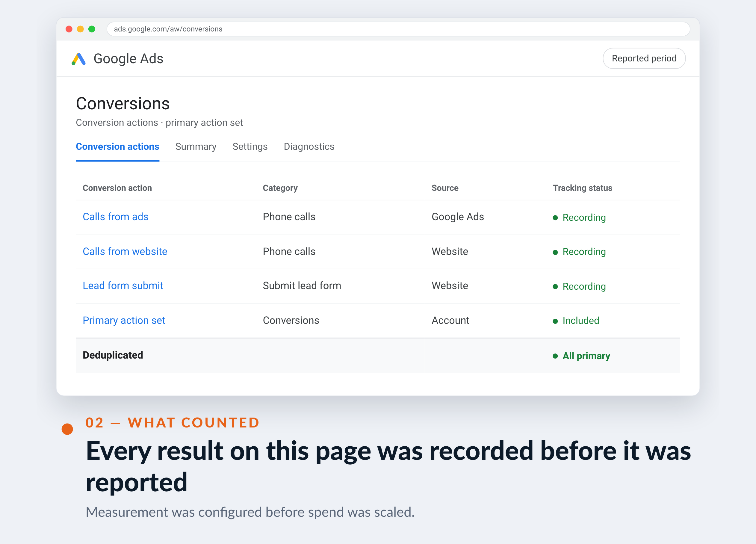The width and height of the screenshot is (756, 544).
Task: Open the Reported period button
Action: coord(644,58)
